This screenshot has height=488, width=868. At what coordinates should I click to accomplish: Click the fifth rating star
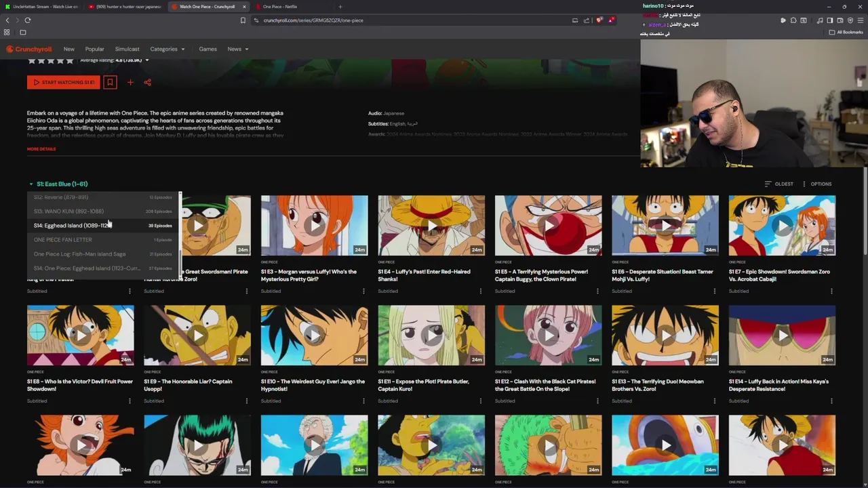pos(69,60)
